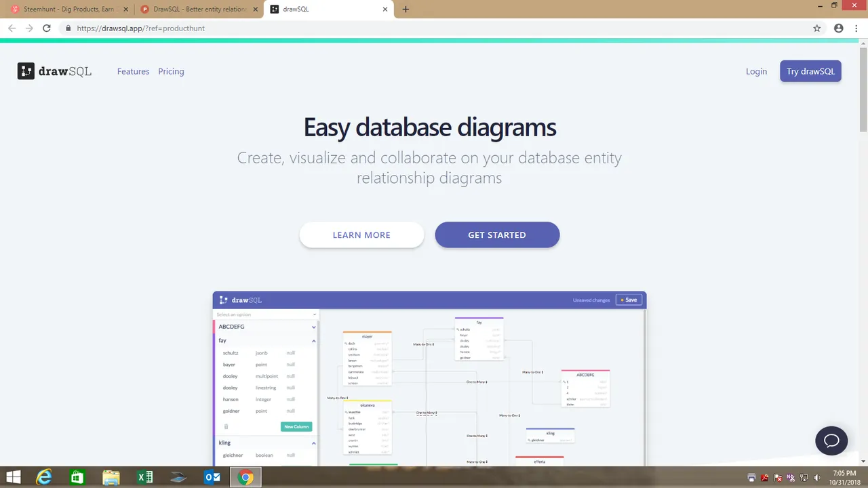Open the Features nav item

133,71
